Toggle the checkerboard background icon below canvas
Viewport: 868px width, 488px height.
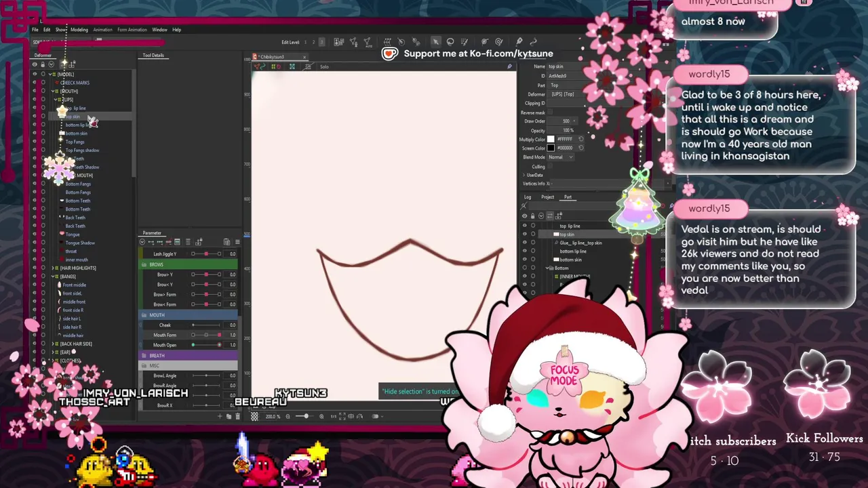pyautogui.click(x=254, y=416)
